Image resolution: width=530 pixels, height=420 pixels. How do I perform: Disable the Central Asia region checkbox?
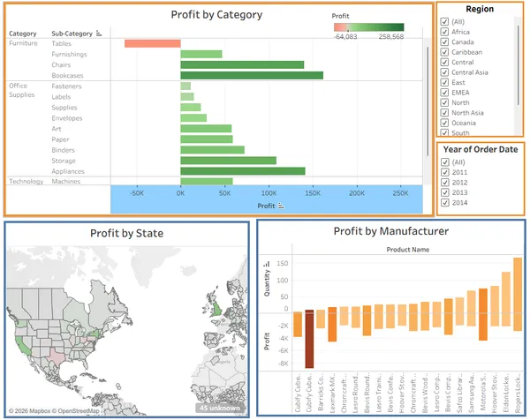[444, 72]
